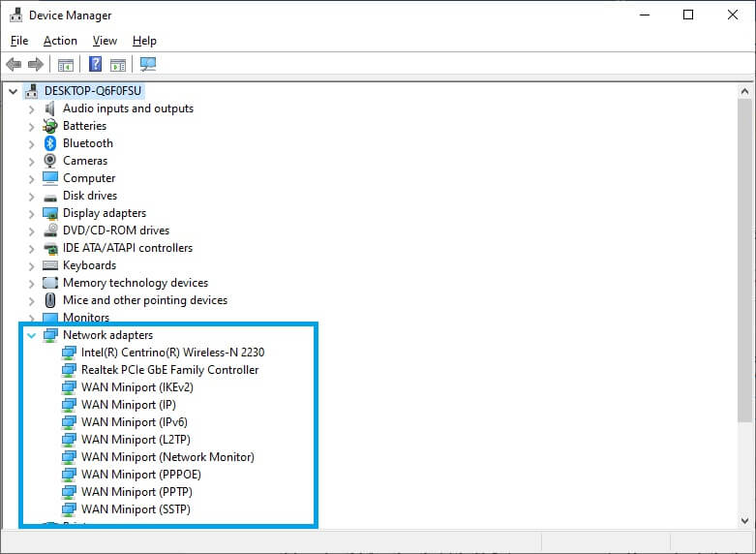Viewport: 756px width, 554px height.
Task: Show or hide the console tree icon
Action: point(65,64)
